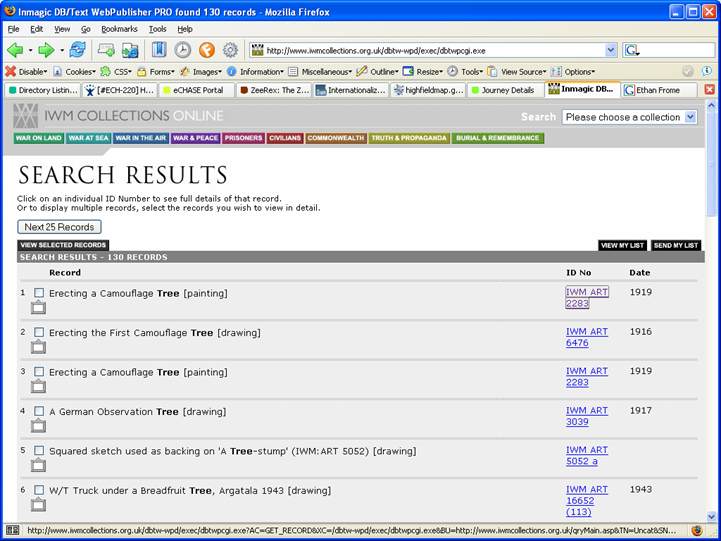Open the Burial & Remembrance category
The image size is (721, 541).
click(x=498, y=138)
